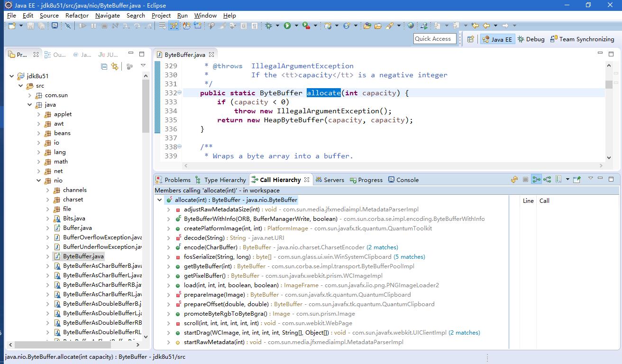Image resolution: width=622 pixels, height=364 pixels.
Task: Collapse the method fold marker at line 332
Action: tap(180, 93)
